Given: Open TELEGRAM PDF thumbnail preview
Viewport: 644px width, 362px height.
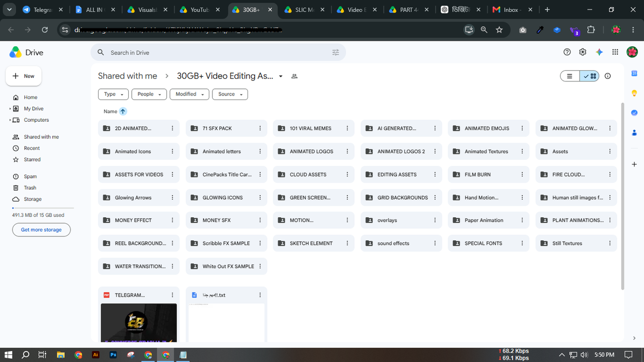Looking at the screenshot, I should (139, 322).
